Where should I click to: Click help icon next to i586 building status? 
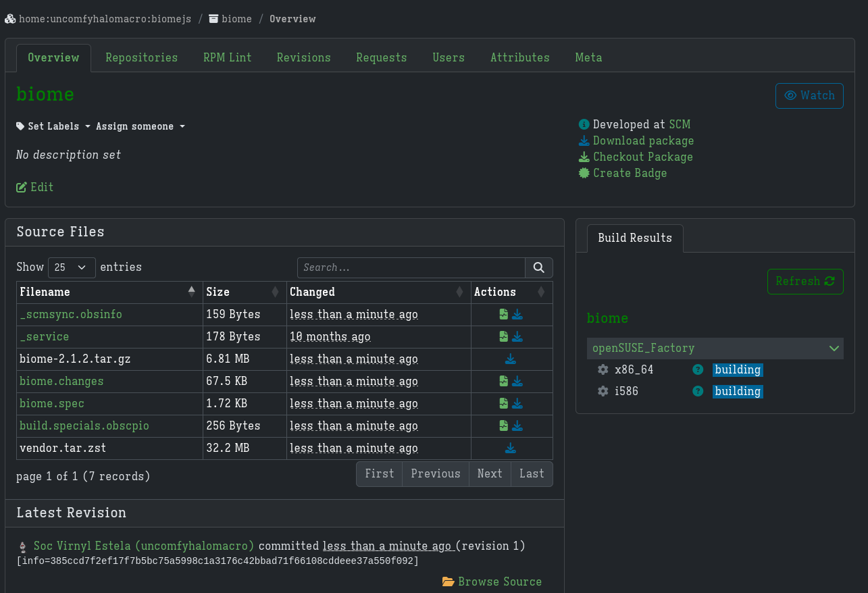[698, 391]
